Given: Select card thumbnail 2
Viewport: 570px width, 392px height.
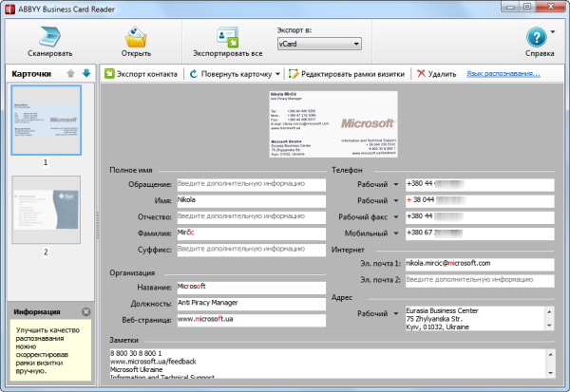Looking at the screenshot, I should [x=47, y=210].
